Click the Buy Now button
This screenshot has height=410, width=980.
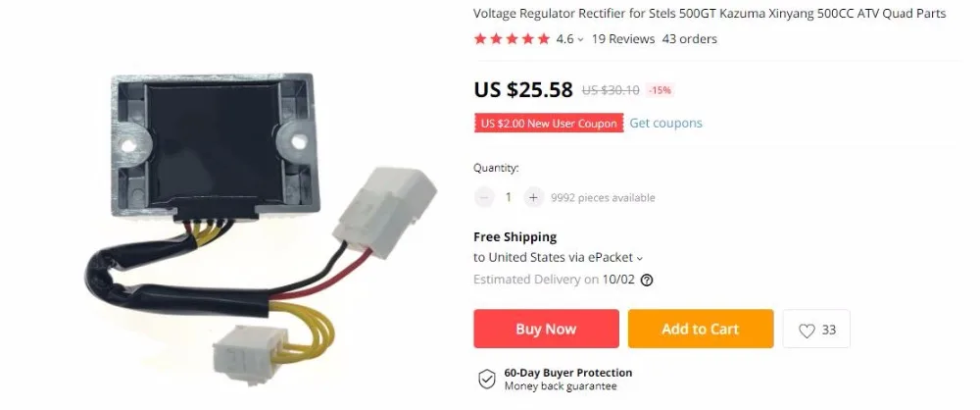pos(546,329)
